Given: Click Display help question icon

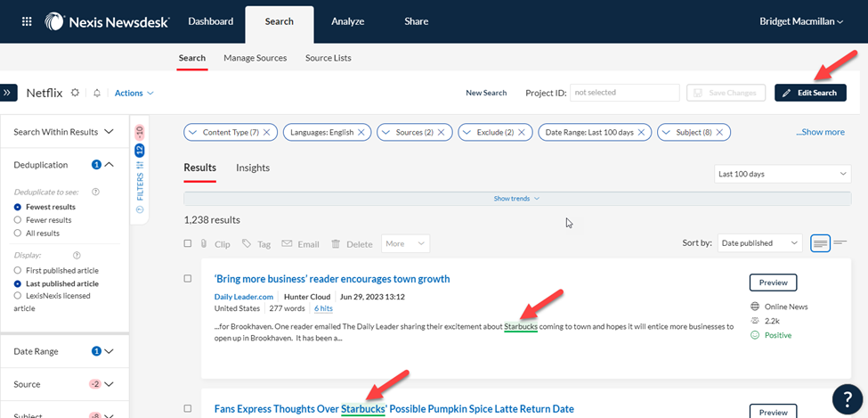Looking at the screenshot, I should point(77,256).
